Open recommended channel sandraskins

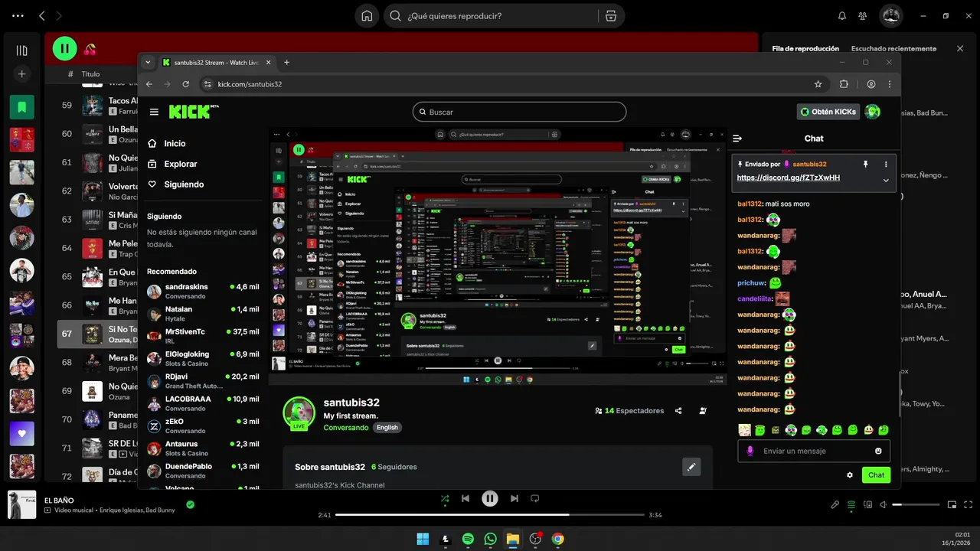(203, 291)
